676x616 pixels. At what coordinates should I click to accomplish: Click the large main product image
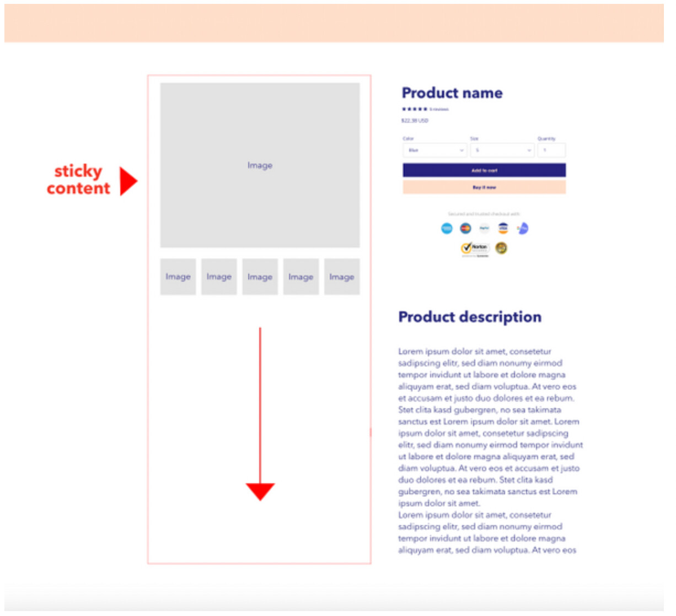tap(260, 165)
